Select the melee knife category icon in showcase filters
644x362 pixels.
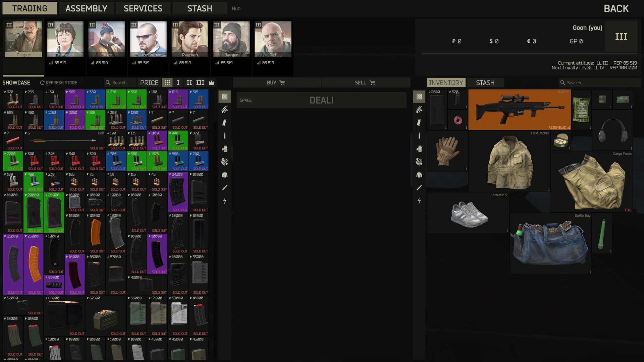(225, 188)
